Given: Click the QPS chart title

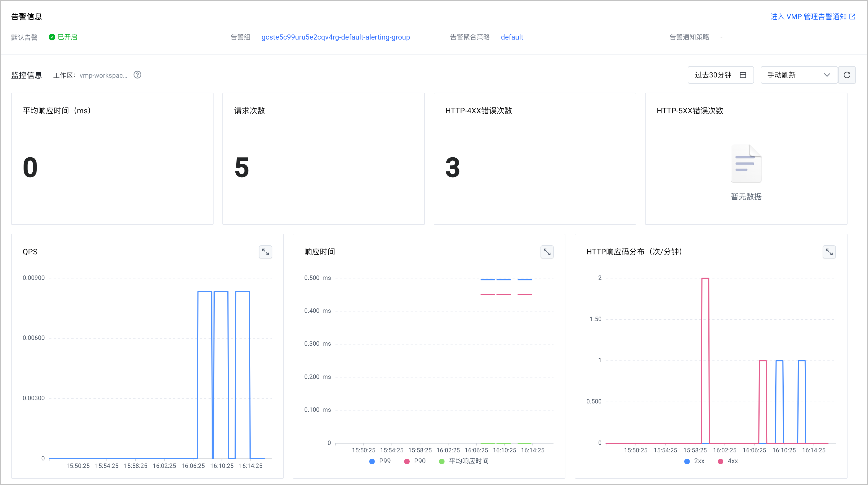Looking at the screenshot, I should (x=30, y=252).
